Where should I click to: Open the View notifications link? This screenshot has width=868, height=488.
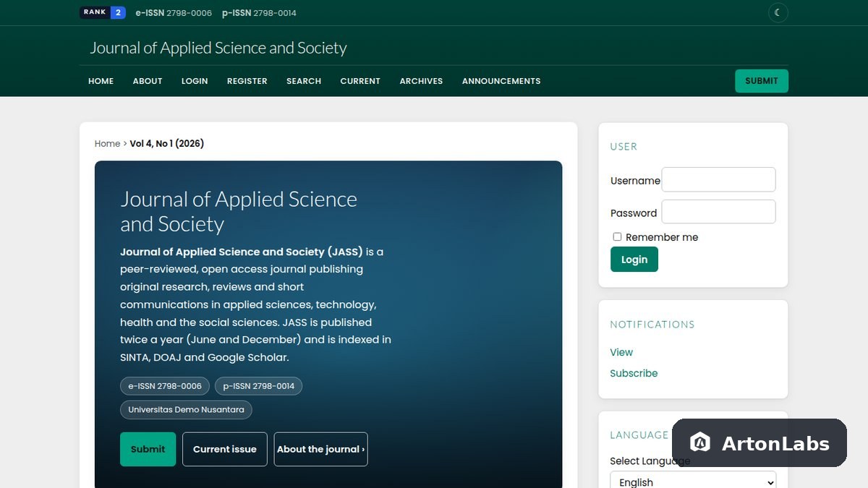point(621,352)
